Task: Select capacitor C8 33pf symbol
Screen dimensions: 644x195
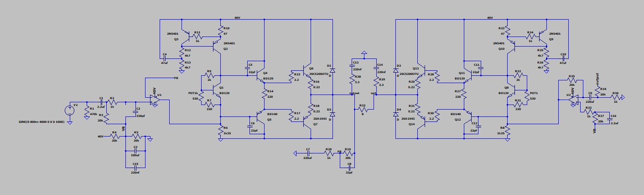Action: (349, 167)
